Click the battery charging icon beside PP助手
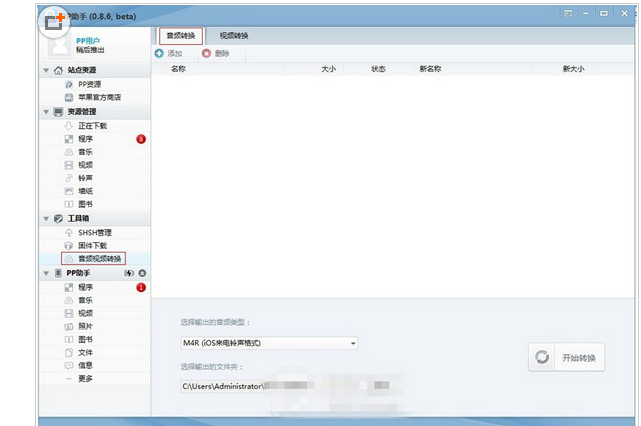The height and width of the screenshot is (426, 641). [x=129, y=273]
